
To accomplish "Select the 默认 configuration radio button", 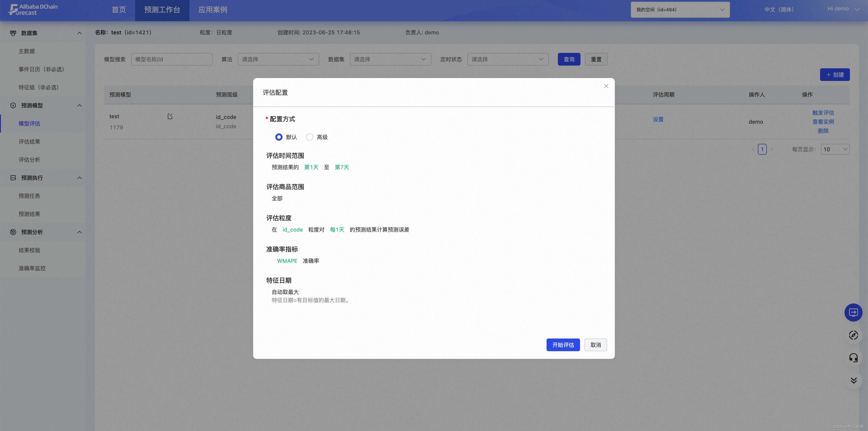I will tap(279, 137).
